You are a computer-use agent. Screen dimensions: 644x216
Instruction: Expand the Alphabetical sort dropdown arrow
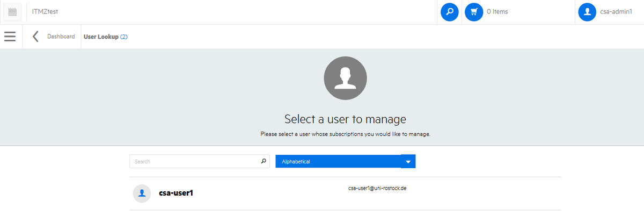click(408, 161)
